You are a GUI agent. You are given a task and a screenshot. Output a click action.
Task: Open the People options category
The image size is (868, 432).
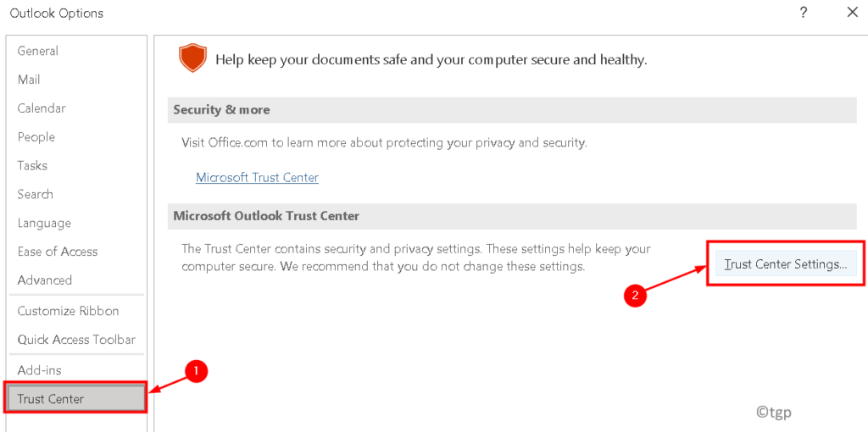coord(36,137)
